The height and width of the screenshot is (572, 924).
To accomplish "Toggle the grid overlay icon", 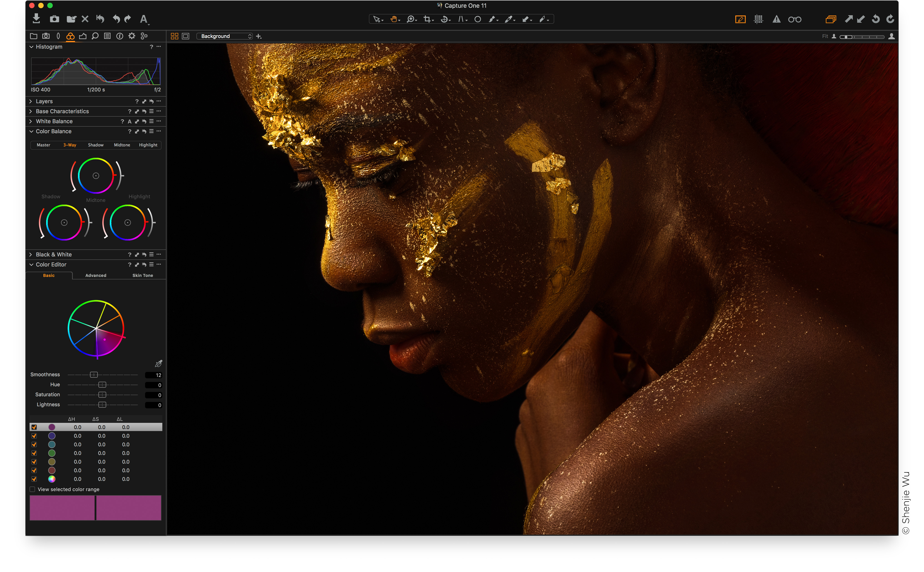I will tap(758, 19).
